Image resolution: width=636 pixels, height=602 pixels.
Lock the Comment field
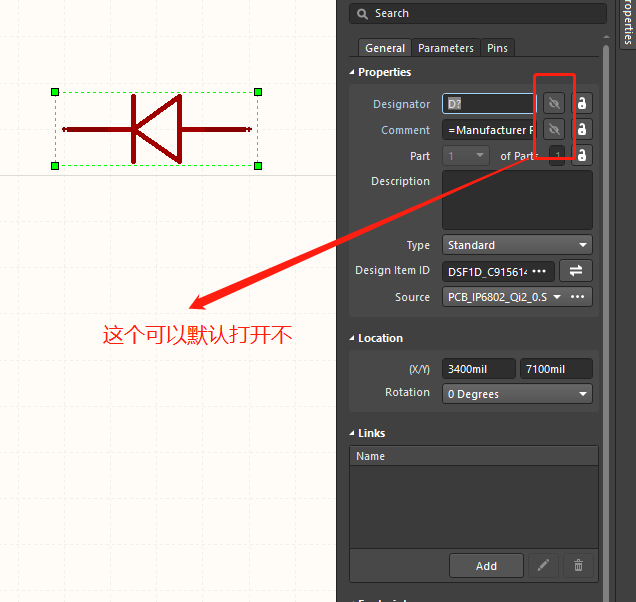pyautogui.click(x=582, y=130)
